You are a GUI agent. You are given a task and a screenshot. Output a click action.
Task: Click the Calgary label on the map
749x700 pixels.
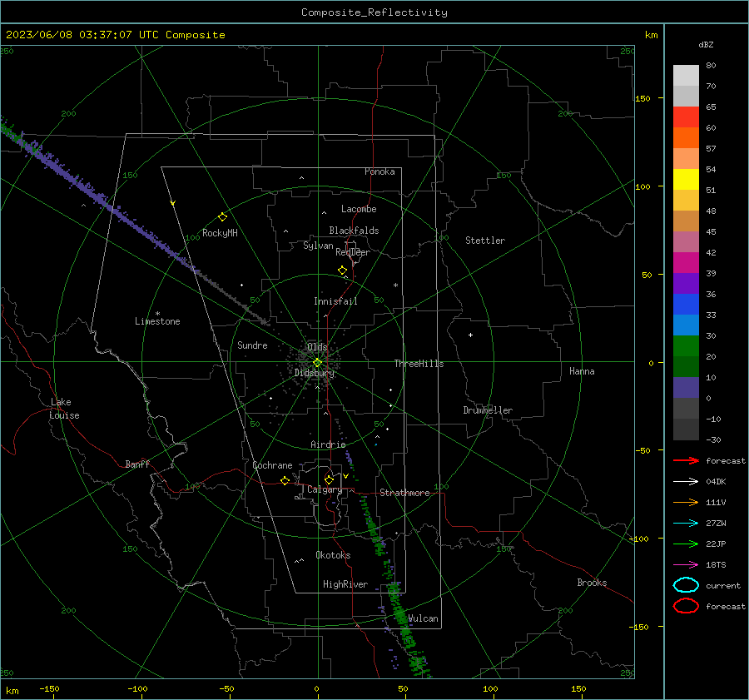[325, 489]
